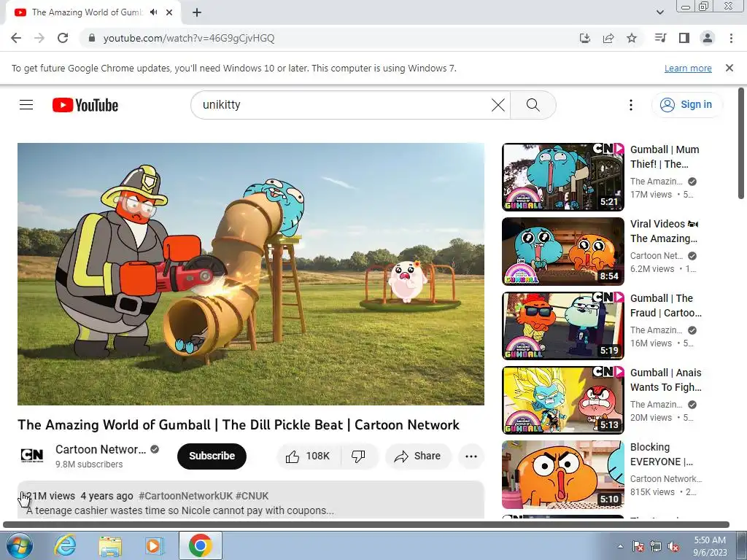Go to the YouTube home logo
This screenshot has height=560, width=747.
(x=85, y=105)
